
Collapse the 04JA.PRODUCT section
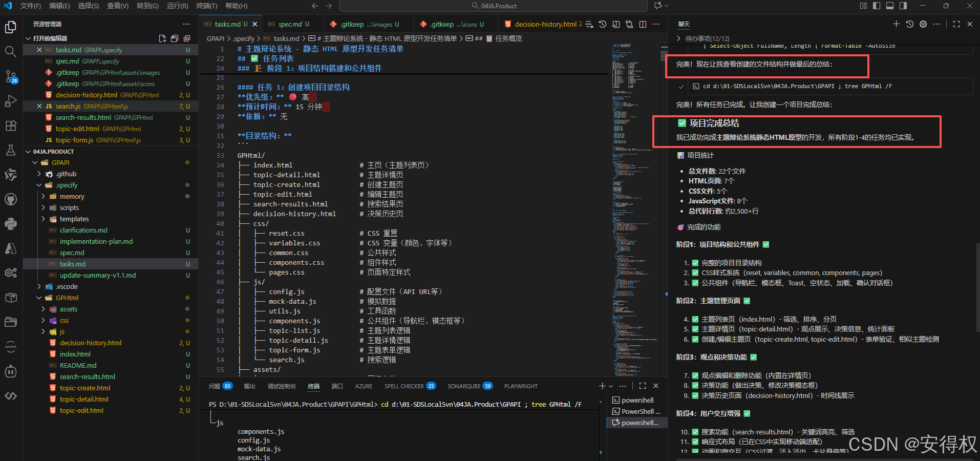coord(28,152)
